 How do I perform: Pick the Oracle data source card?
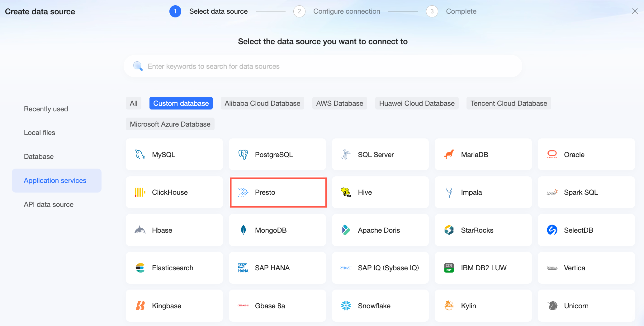(586, 155)
